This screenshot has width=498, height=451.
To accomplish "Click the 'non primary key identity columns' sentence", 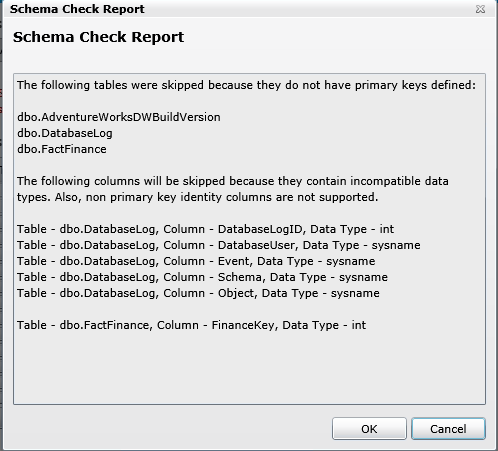I will point(198,197).
